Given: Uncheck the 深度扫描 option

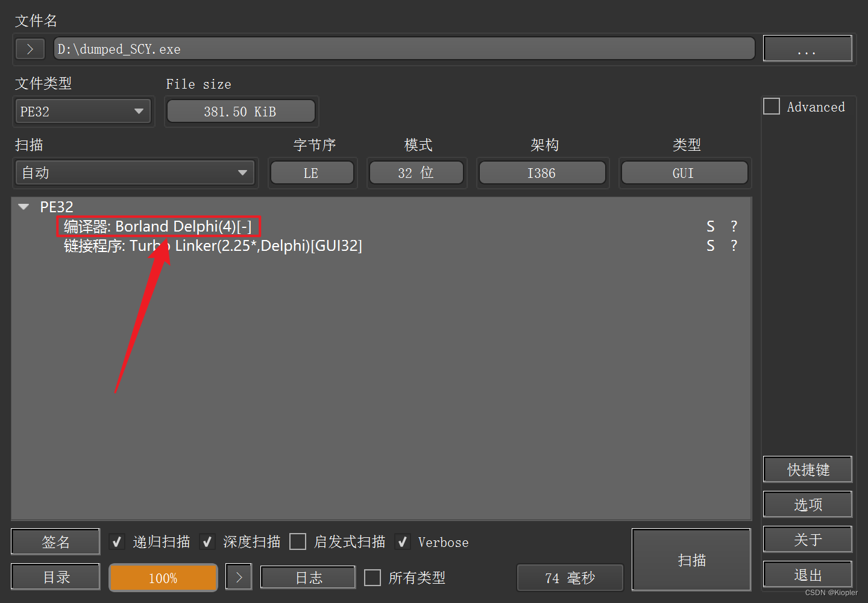Looking at the screenshot, I should [207, 542].
